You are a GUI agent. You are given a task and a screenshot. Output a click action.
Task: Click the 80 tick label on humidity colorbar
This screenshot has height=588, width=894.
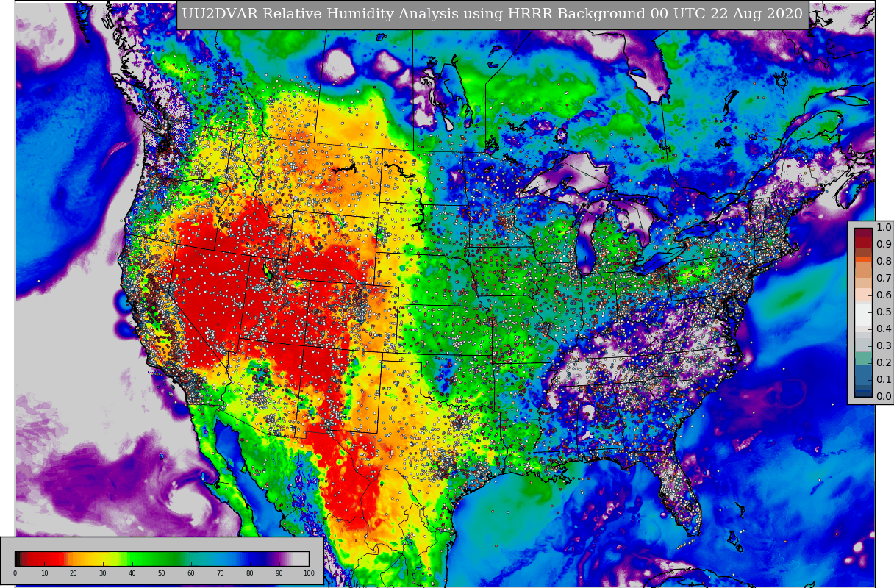[250, 573]
